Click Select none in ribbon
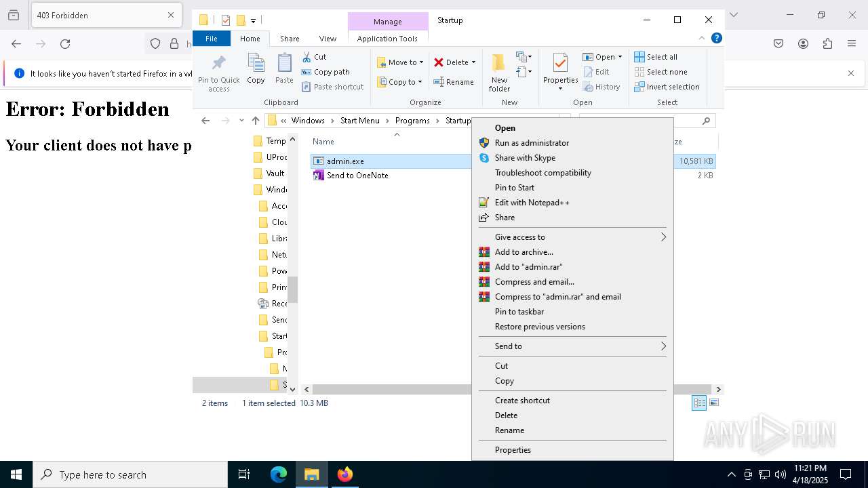Screen dimensions: 868x488 tap(660, 72)
